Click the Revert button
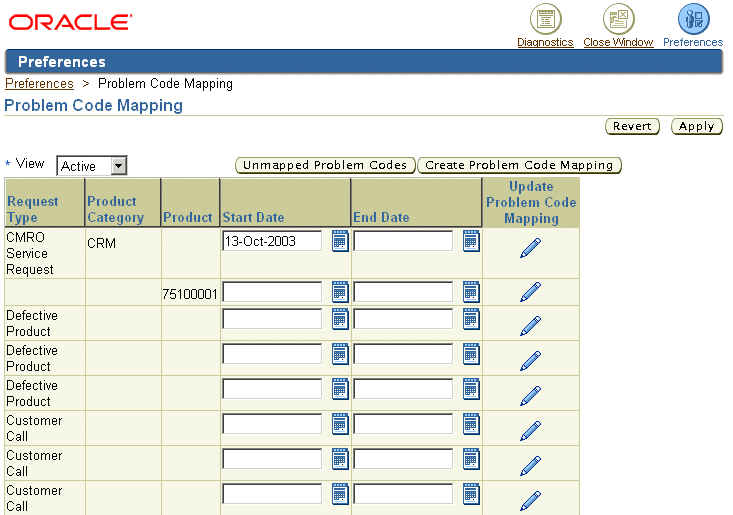Screen dimensions: 733x515 [x=632, y=126]
